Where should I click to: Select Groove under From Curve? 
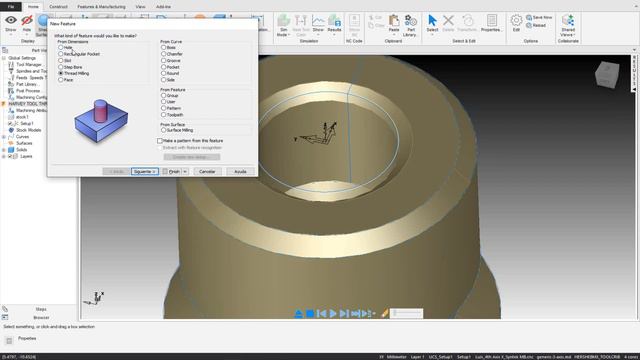(x=163, y=60)
